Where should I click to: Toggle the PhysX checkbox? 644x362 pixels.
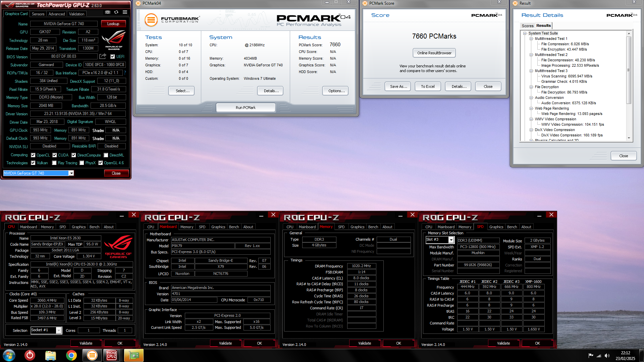click(82, 163)
